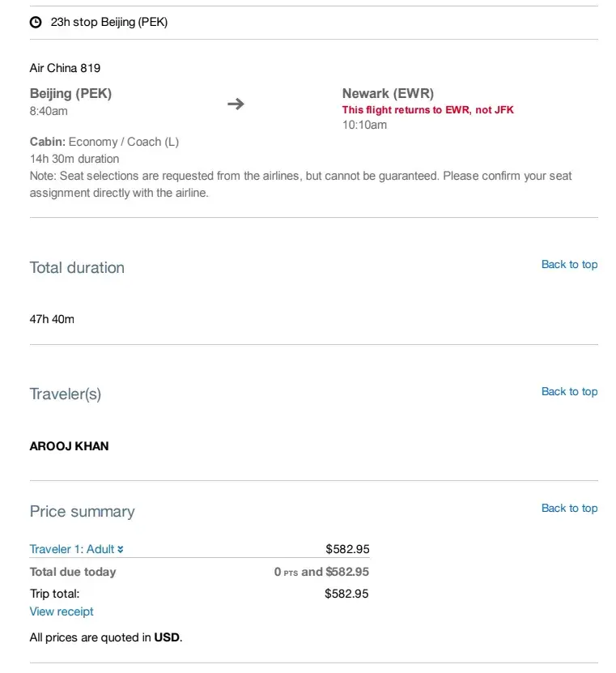Click the Traveler(s) section heading
616x673 pixels.
(x=66, y=394)
